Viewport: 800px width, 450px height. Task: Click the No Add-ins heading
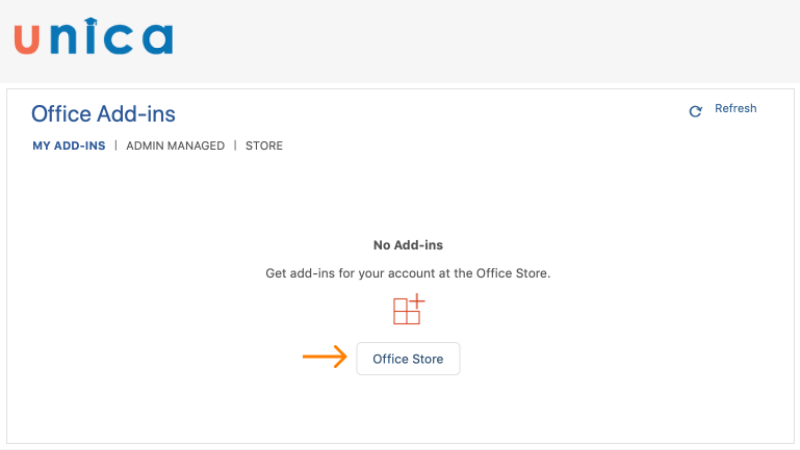408,245
